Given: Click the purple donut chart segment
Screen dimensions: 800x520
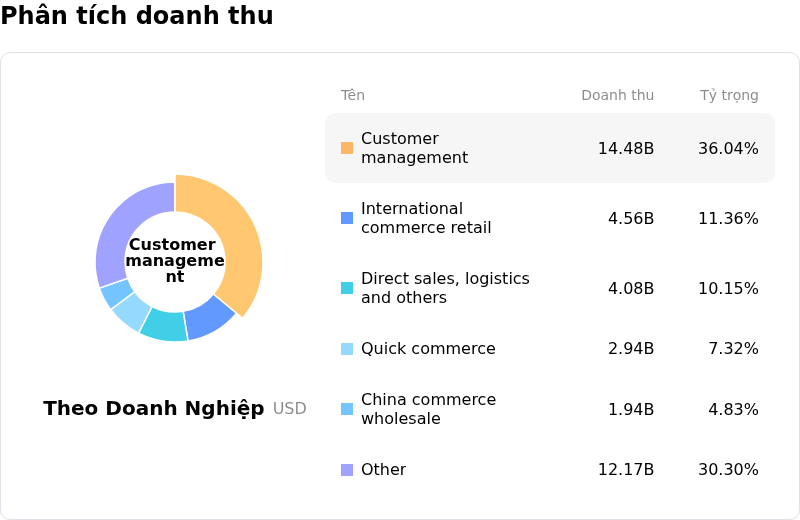Looking at the screenshot, I should [121, 225].
